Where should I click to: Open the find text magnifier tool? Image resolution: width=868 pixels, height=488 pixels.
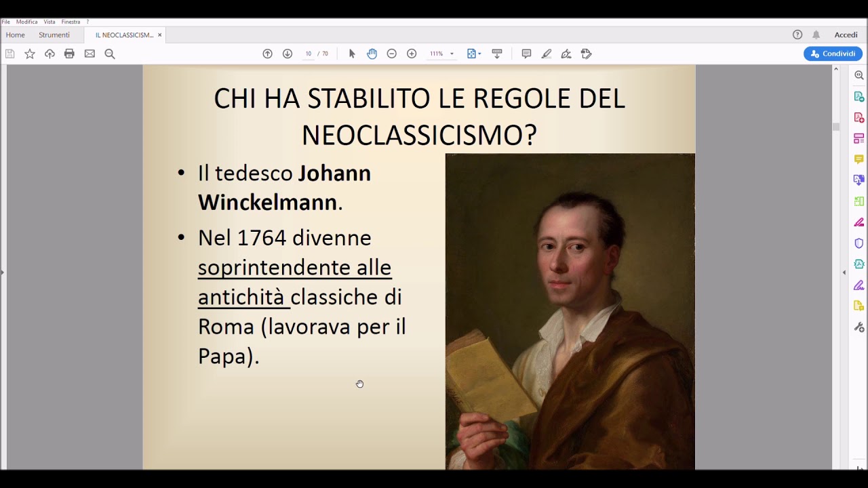pyautogui.click(x=110, y=54)
